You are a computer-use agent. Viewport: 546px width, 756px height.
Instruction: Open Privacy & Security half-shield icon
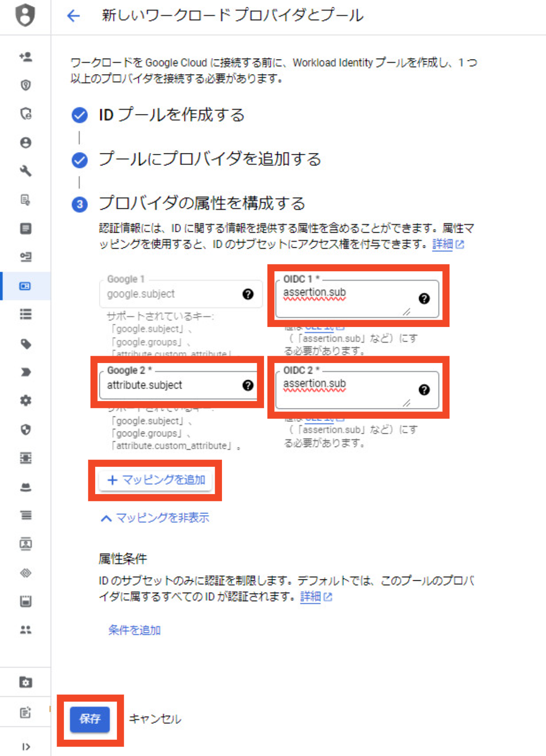click(26, 429)
